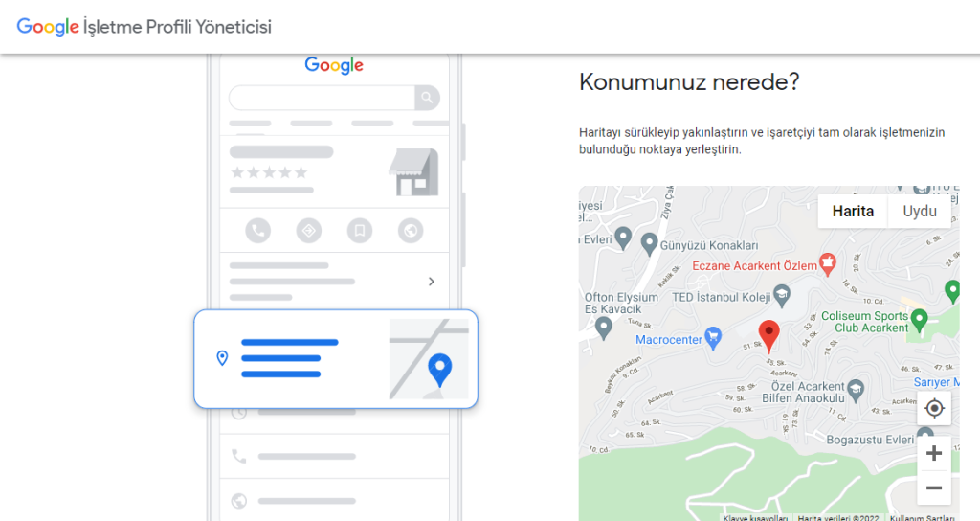Click the globe row icon at mockup bottom

click(238, 501)
